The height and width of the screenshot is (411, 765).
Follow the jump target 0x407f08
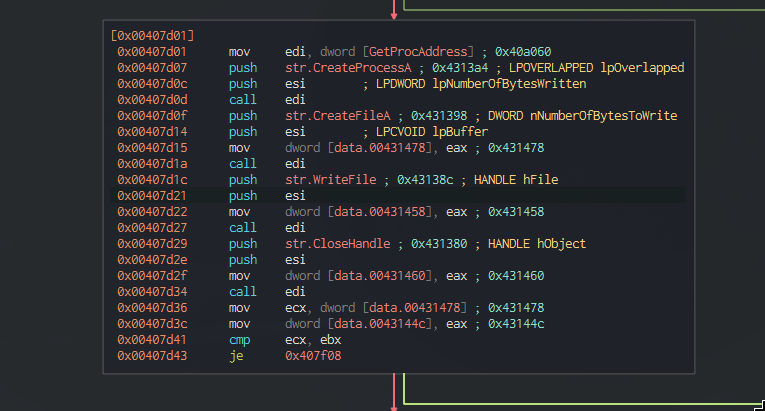tap(313, 356)
